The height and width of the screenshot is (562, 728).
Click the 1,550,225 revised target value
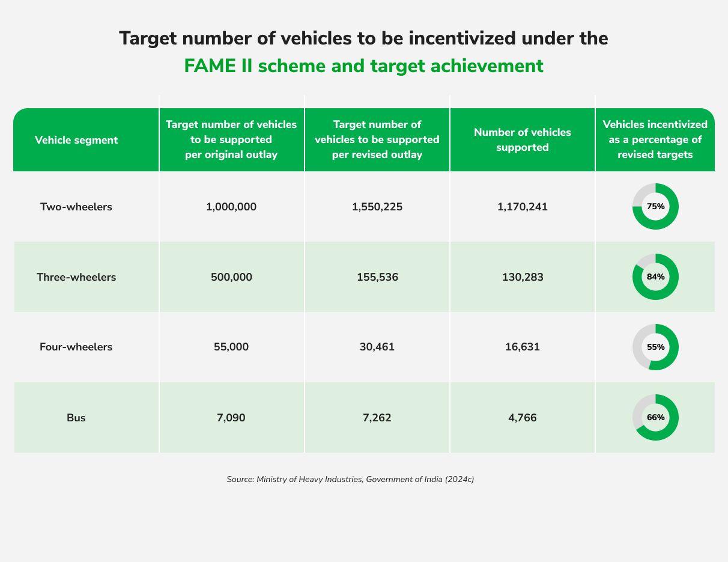377,207
